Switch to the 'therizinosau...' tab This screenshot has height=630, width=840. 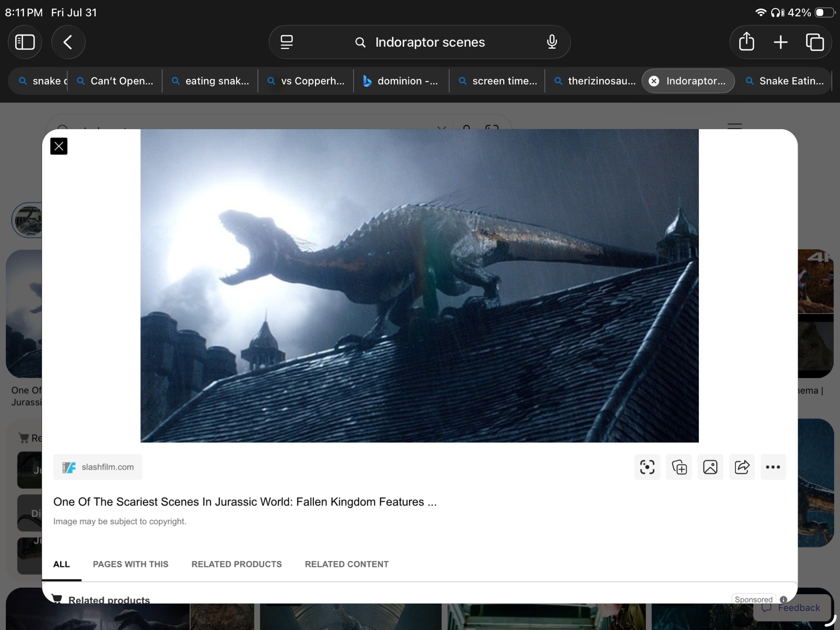[x=593, y=81]
